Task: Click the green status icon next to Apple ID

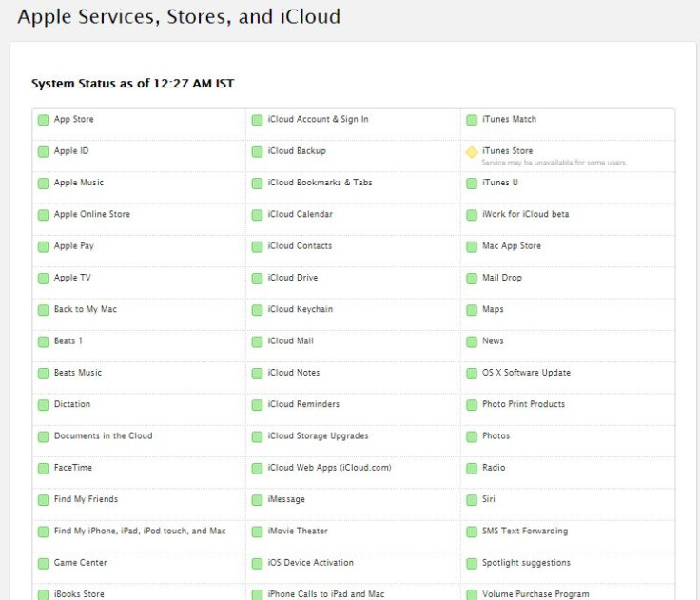Action: [44, 152]
